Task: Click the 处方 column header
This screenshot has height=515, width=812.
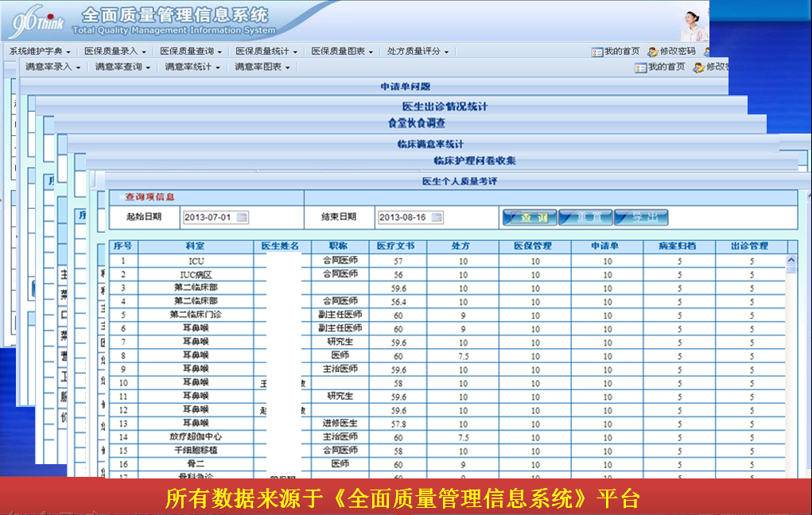Action: 462,246
